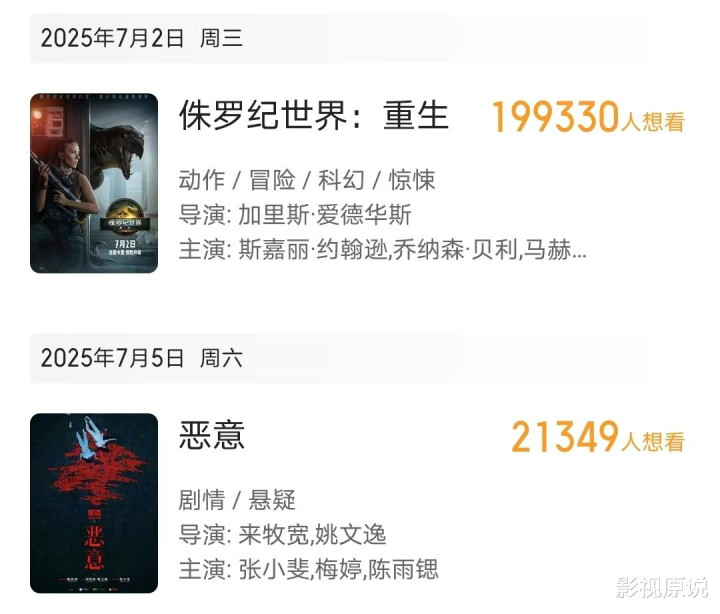Click director name 加里斯·爱德华斯
This screenshot has height=614, width=720.
[x=325, y=214]
